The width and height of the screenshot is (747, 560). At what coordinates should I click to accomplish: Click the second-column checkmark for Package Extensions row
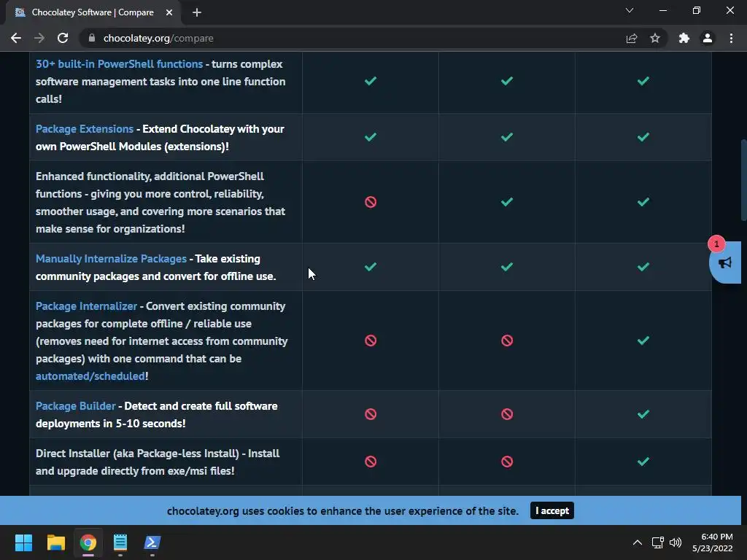point(507,137)
